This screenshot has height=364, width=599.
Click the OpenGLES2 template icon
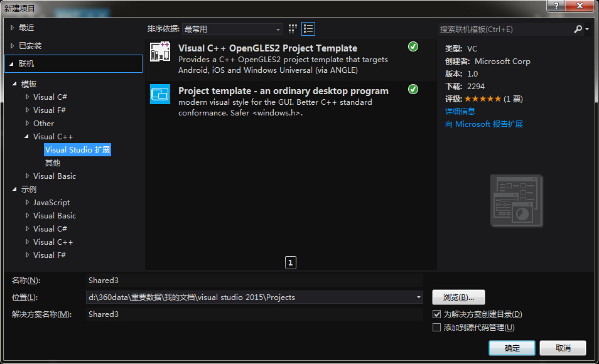pos(160,51)
